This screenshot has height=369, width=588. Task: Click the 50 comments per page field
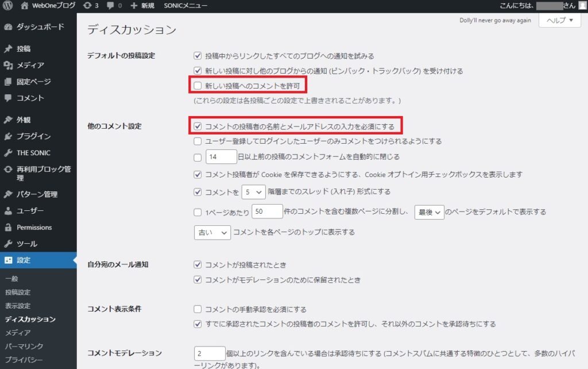click(267, 212)
